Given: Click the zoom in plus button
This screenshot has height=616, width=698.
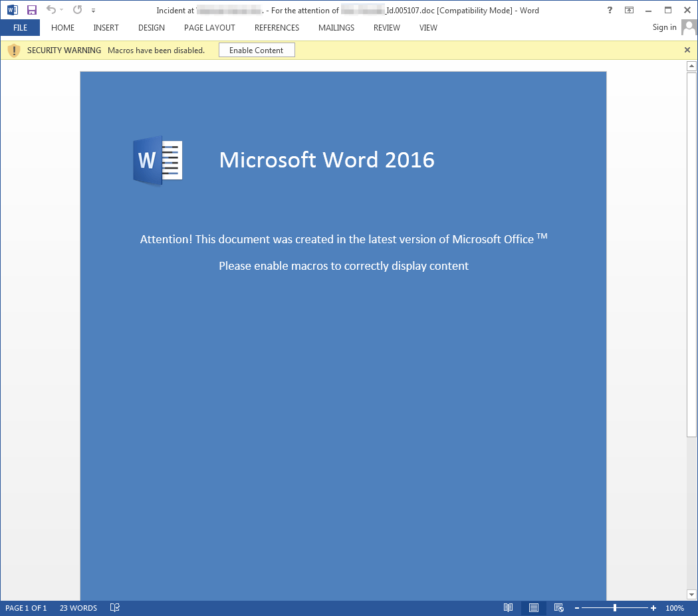Looking at the screenshot, I should (x=653, y=608).
